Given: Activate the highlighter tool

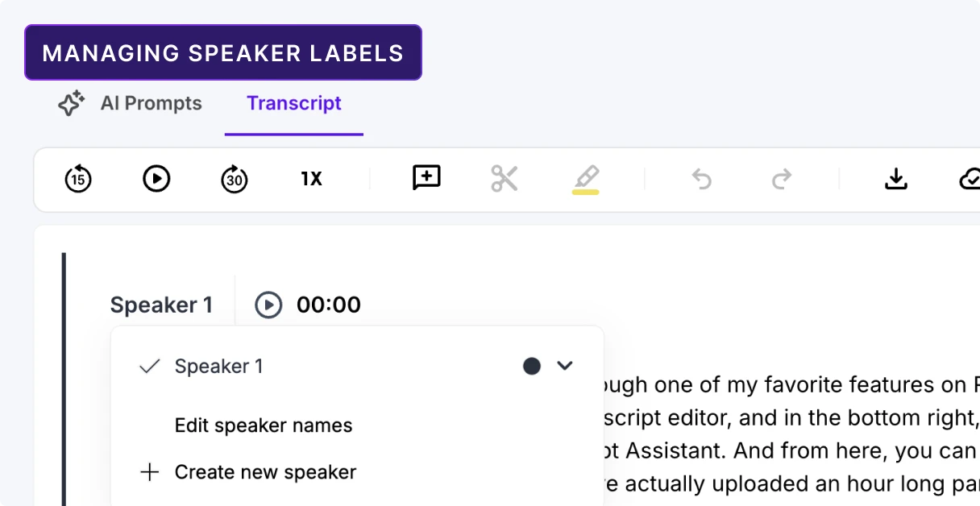Looking at the screenshot, I should click(586, 179).
